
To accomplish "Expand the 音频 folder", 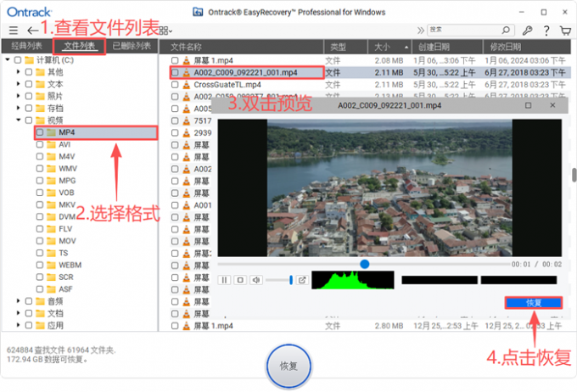I will [x=18, y=301].
